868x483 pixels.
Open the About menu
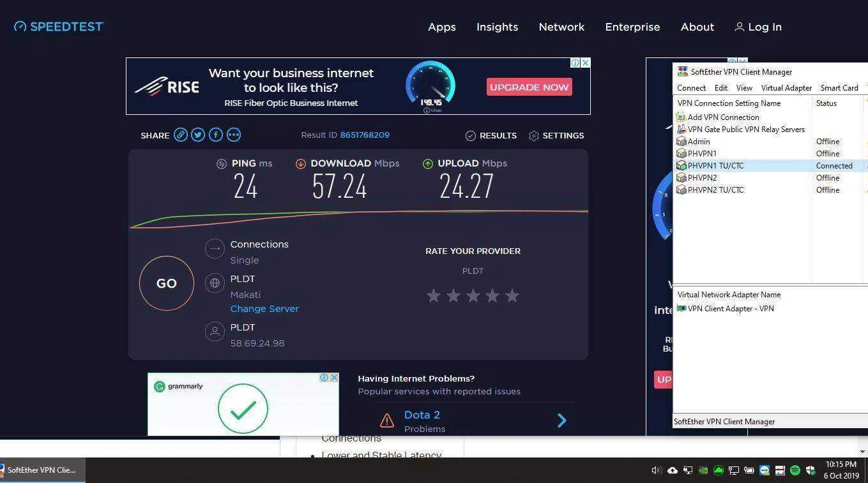(697, 27)
